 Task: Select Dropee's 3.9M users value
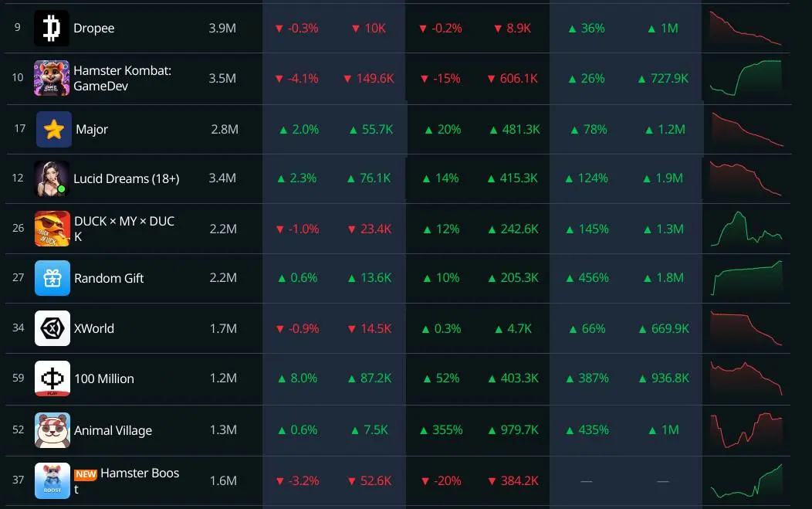[x=222, y=28]
